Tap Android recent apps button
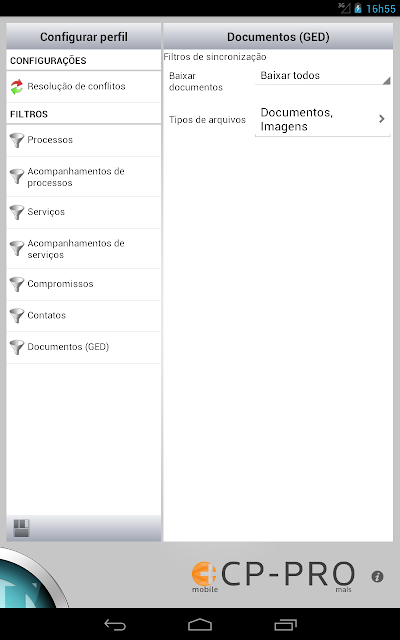This screenshot has height=640, width=400. [x=285, y=624]
